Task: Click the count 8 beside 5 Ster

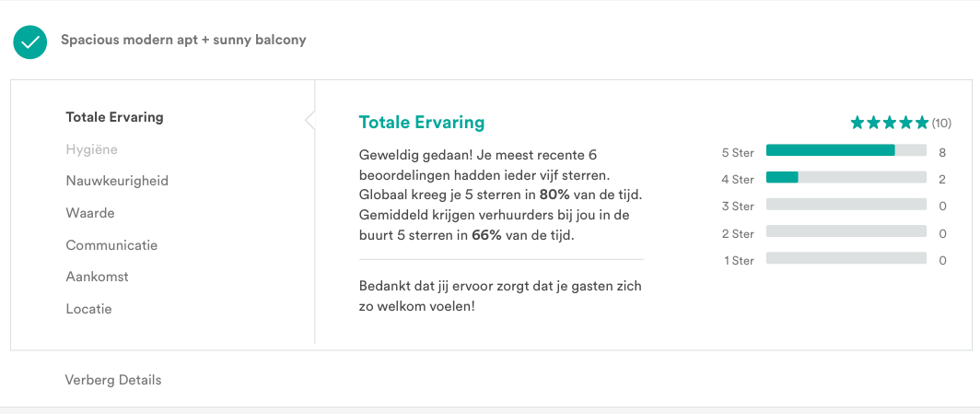Action: (x=942, y=152)
